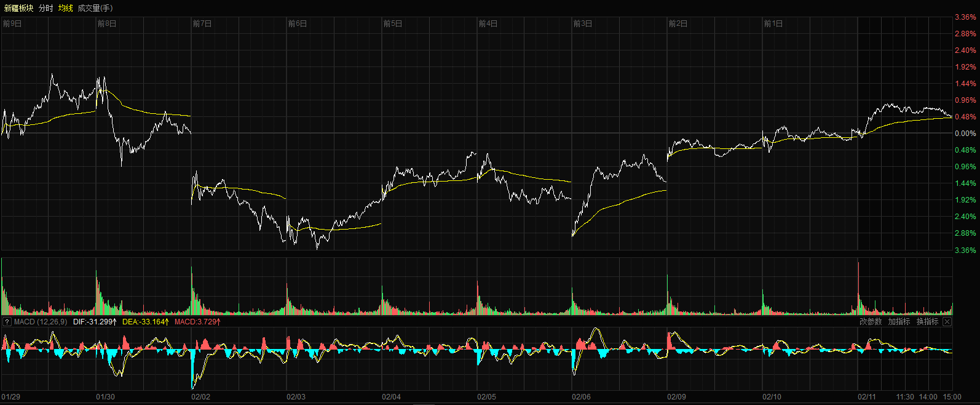Select the 分时 label at top
This screenshot has height=405, width=980.
point(46,8)
